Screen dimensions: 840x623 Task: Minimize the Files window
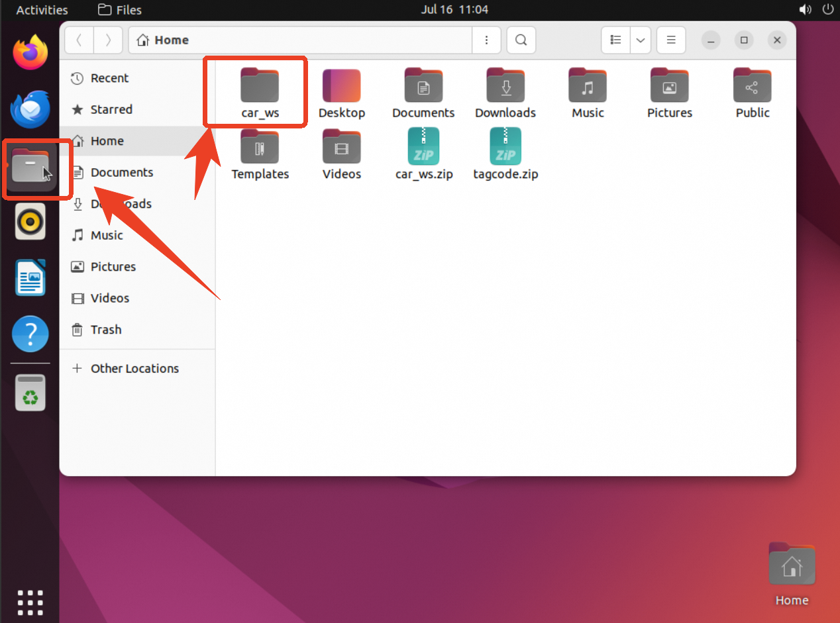pos(711,40)
